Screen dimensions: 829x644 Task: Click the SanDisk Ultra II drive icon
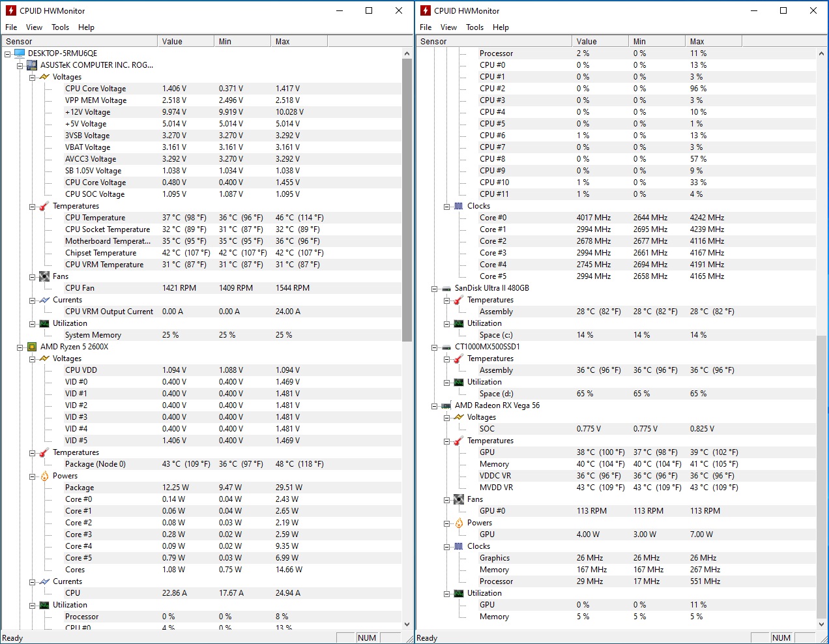(446, 288)
